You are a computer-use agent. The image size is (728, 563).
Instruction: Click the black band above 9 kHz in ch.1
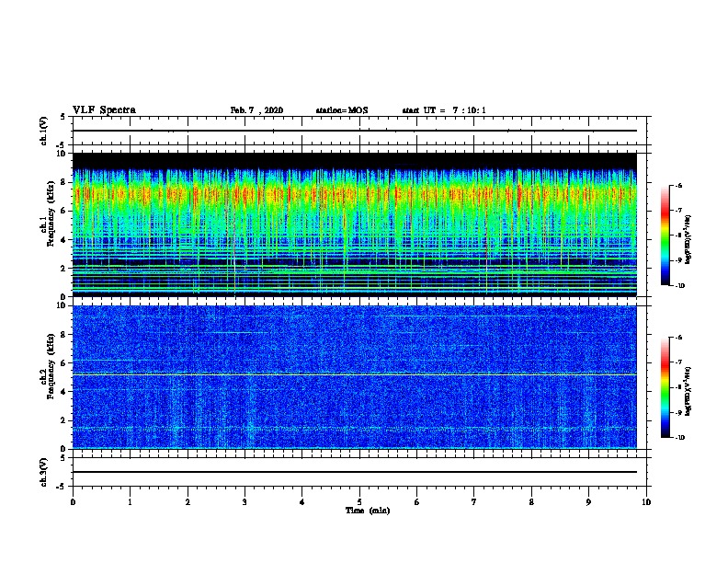pyautogui.click(x=355, y=161)
